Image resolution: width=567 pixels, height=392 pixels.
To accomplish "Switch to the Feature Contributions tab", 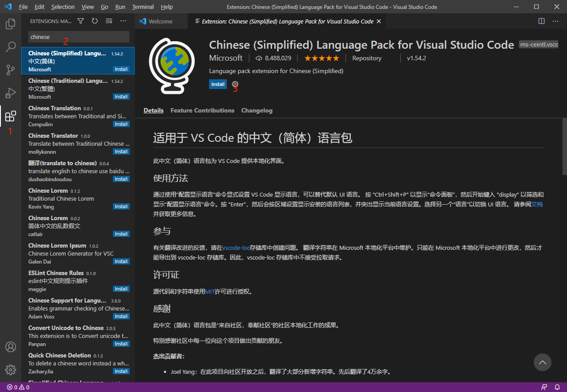I will (202, 110).
